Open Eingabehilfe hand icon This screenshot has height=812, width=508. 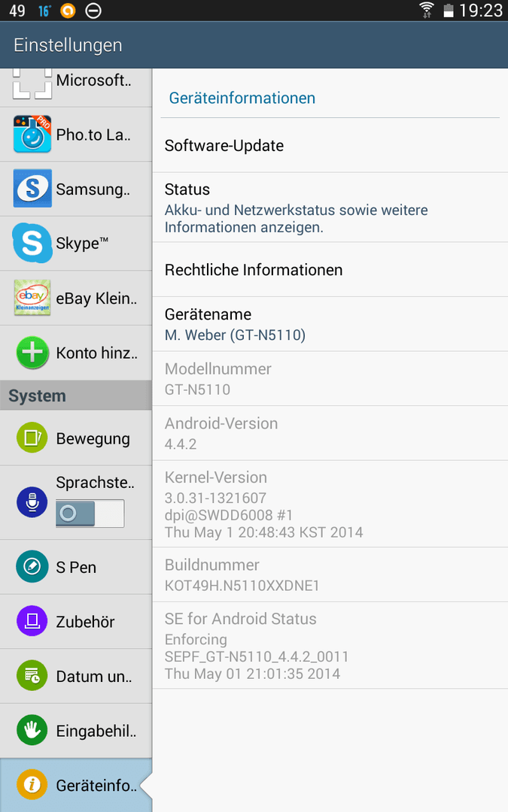[x=32, y=729]
